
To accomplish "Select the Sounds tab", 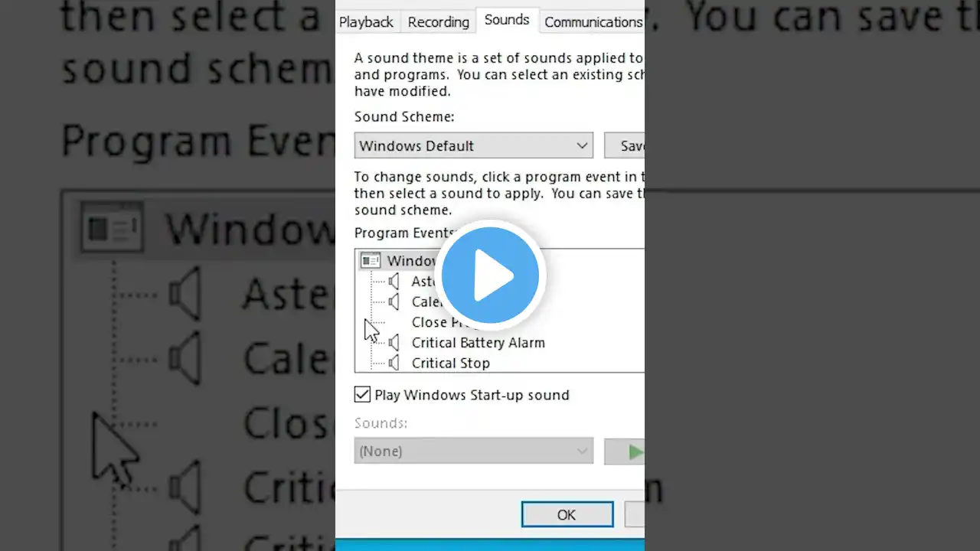I will [x=507, y=21].
